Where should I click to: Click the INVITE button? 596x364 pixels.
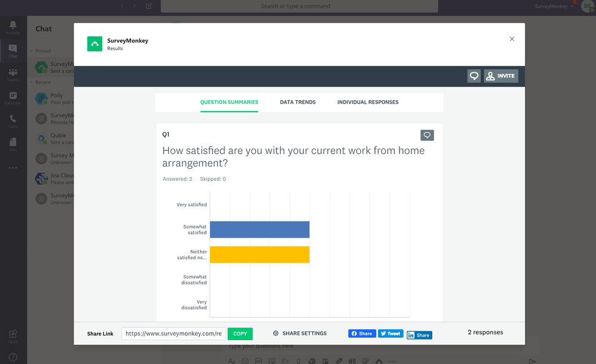[x=501, y=76]
